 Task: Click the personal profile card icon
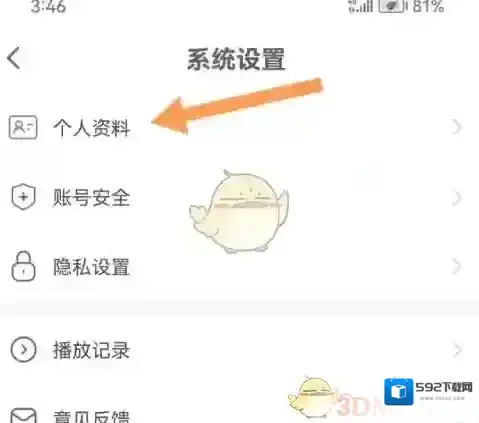click(23, 127)
